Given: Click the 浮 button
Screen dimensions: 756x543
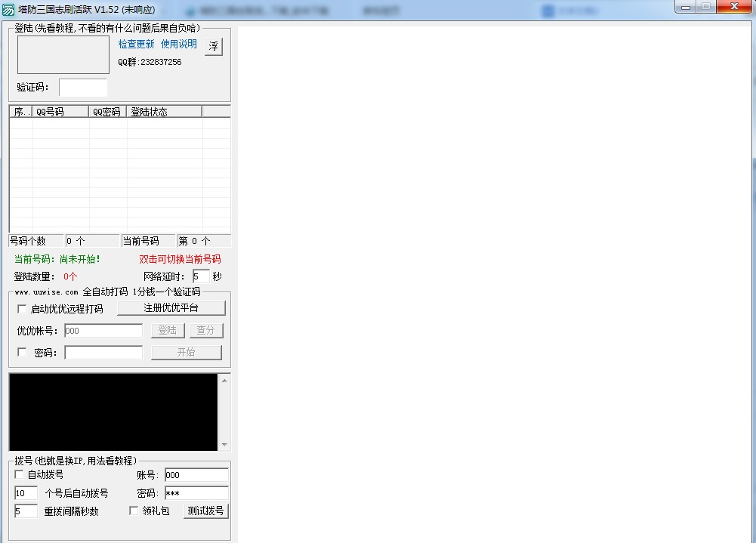Looking at the screenshot, I should tap(214, 47).
